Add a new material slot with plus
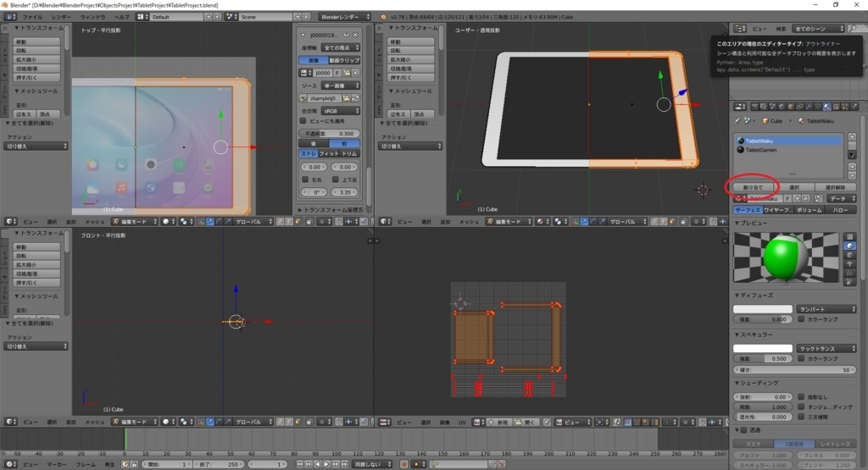 [852, 136]
